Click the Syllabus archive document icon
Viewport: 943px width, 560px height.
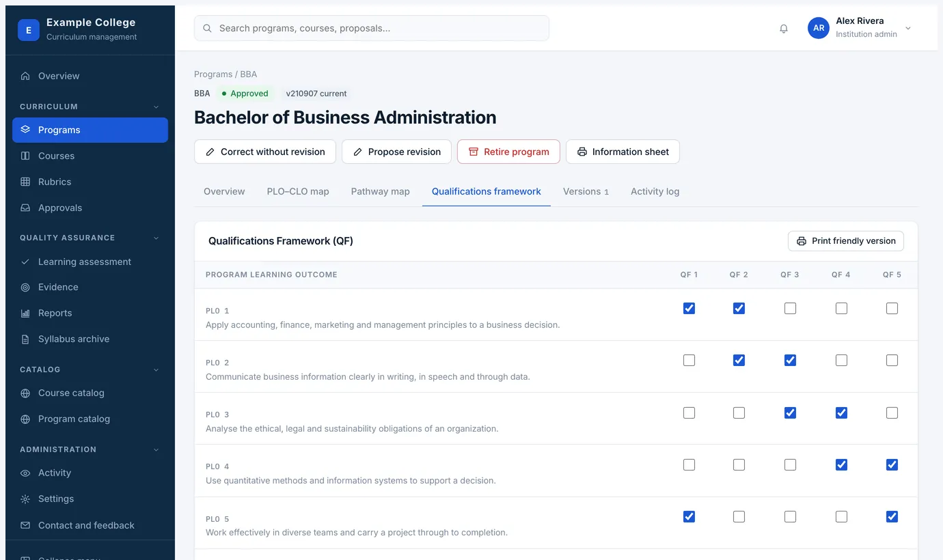point(25,339)
